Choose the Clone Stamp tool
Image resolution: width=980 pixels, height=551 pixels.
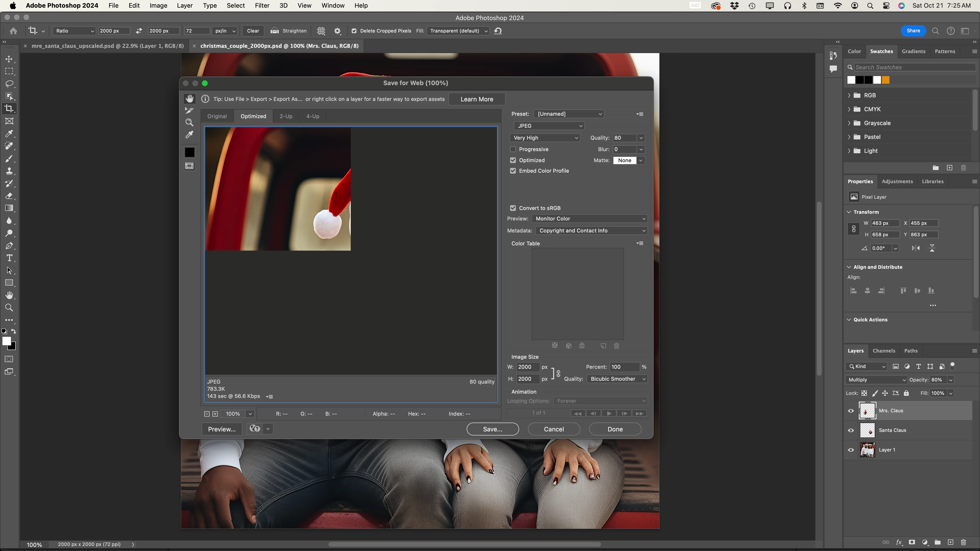click(x=9, y=171)
